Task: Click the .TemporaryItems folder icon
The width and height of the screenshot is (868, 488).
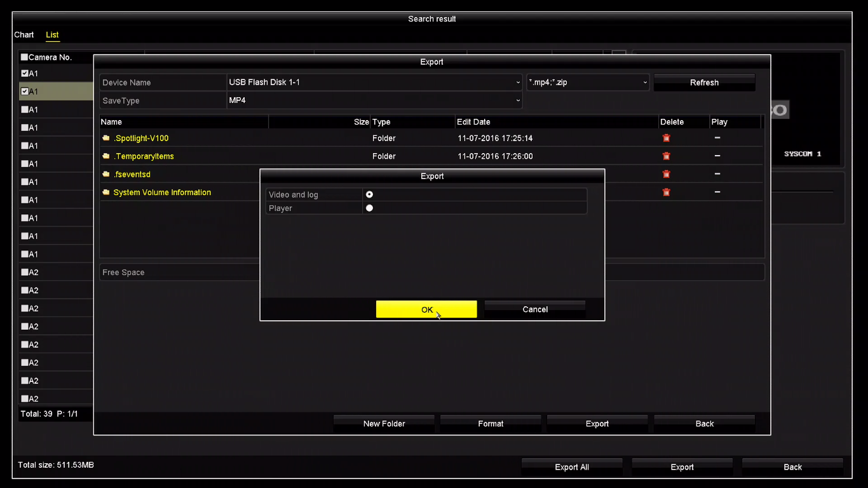Action: tap(106, 156)
